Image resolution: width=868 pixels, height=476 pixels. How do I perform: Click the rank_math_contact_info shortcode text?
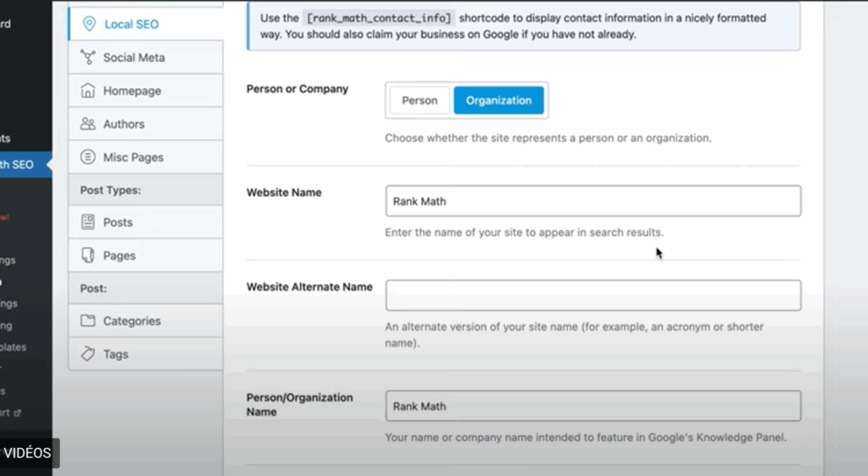(379, 18)
